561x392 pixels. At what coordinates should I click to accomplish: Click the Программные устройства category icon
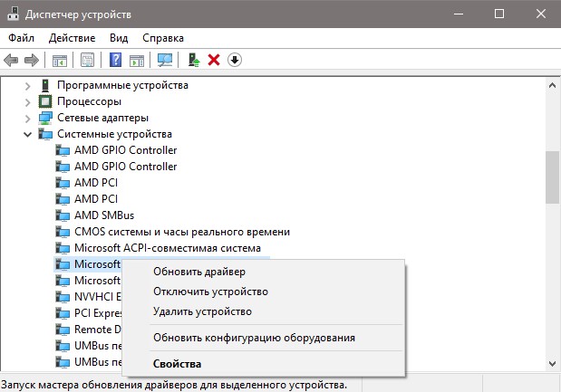pyautogui.click(x=45, y=85)
